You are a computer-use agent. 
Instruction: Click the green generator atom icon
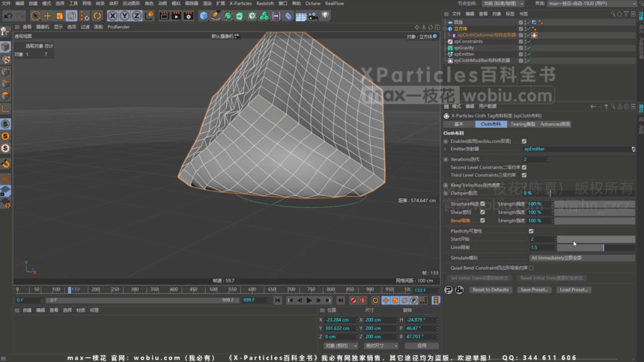(228, 16)
